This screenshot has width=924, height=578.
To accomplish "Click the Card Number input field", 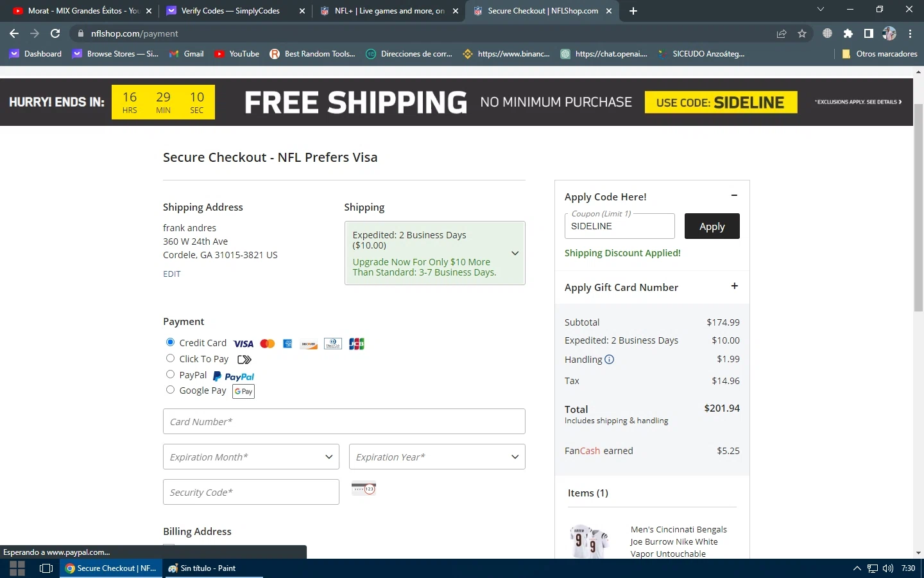I will click(x=344, y=421).
